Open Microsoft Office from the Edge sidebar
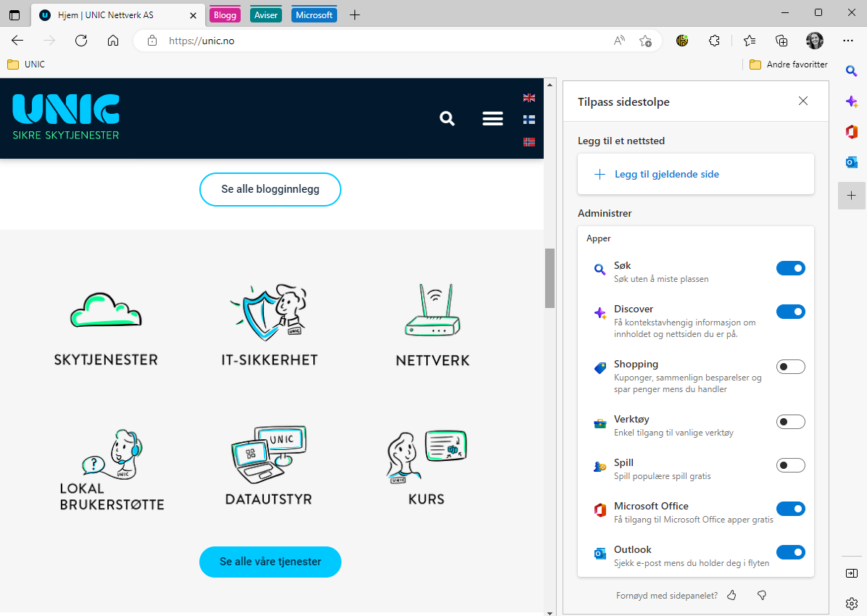Screen dimensions: 867x616 (x=851, y=132)
